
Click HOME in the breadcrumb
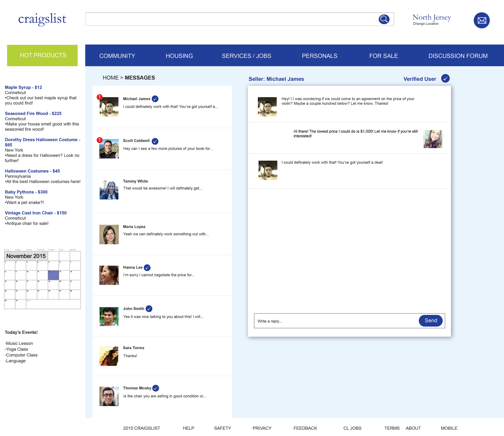point(111,78)
